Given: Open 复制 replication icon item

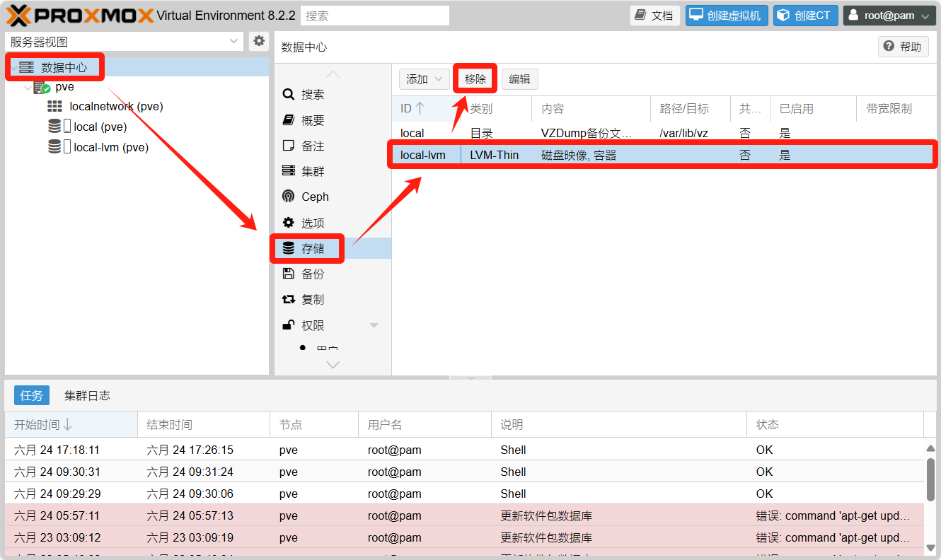Looking at the screenshot, I should coord(288,299).
